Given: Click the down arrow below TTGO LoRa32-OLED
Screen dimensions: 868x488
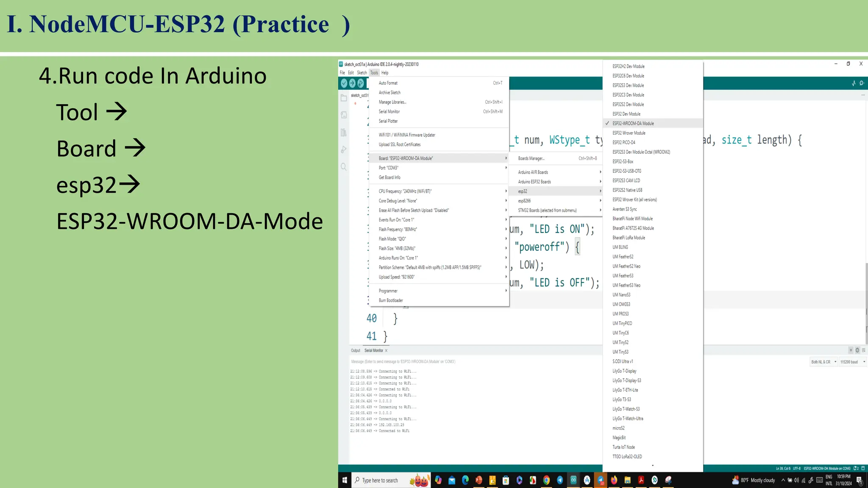Looking at the screenshot, I should (x=653, y=466).
